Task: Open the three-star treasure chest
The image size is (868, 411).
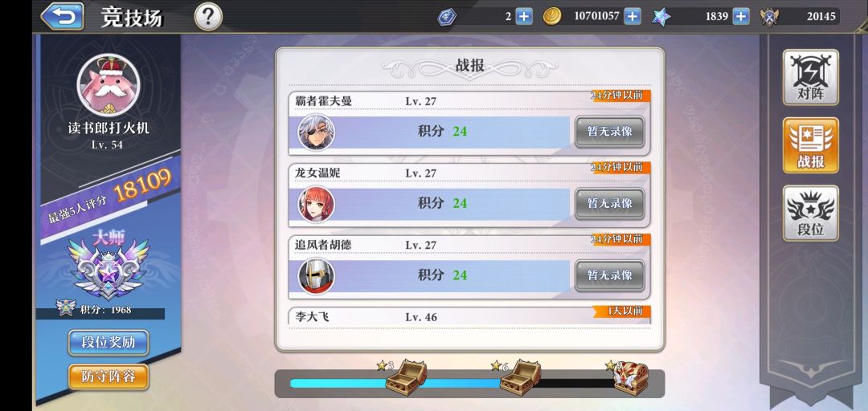Action: pyautogui.click(x=406, y=377)
